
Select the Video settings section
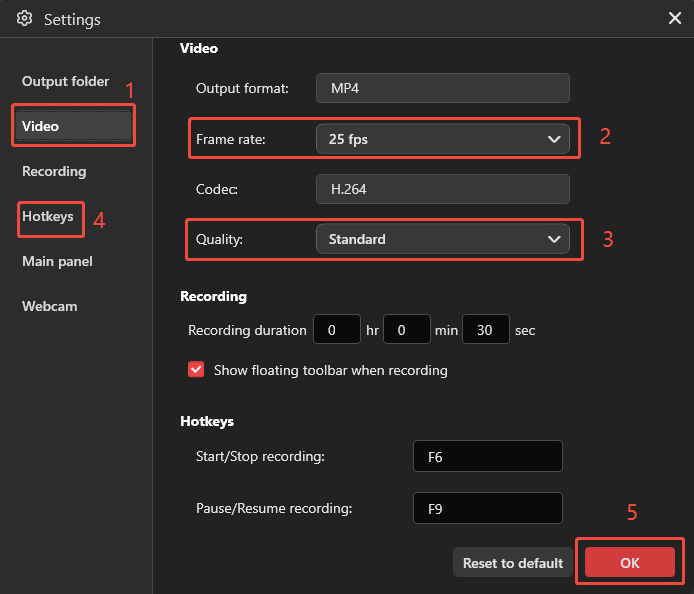(73, 126)
